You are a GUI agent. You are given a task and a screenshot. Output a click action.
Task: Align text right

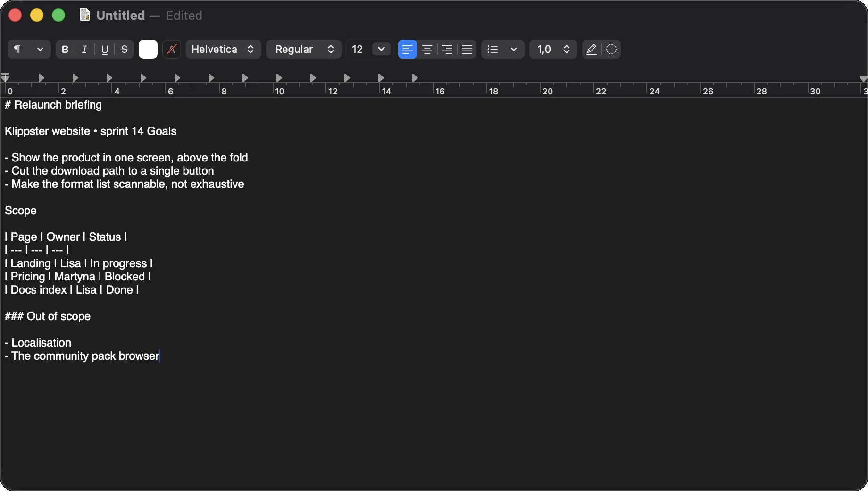(x=447, y=49)
